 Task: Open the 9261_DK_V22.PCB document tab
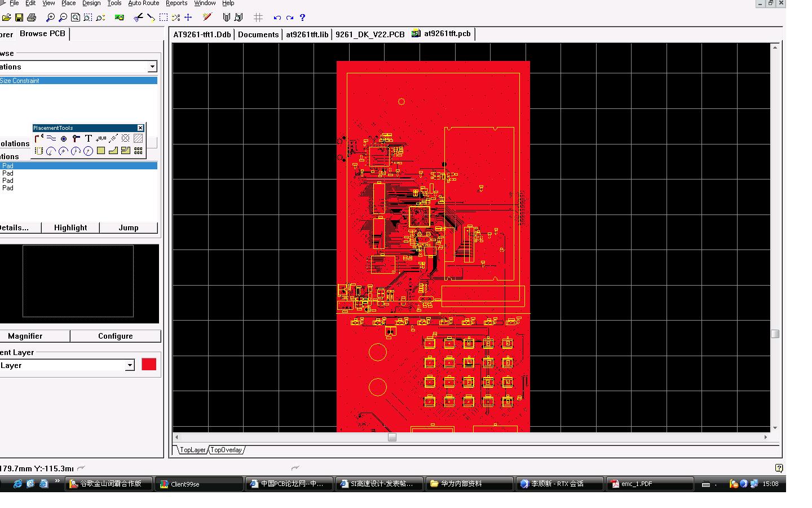pyautogui.click(x=370, y=34)
